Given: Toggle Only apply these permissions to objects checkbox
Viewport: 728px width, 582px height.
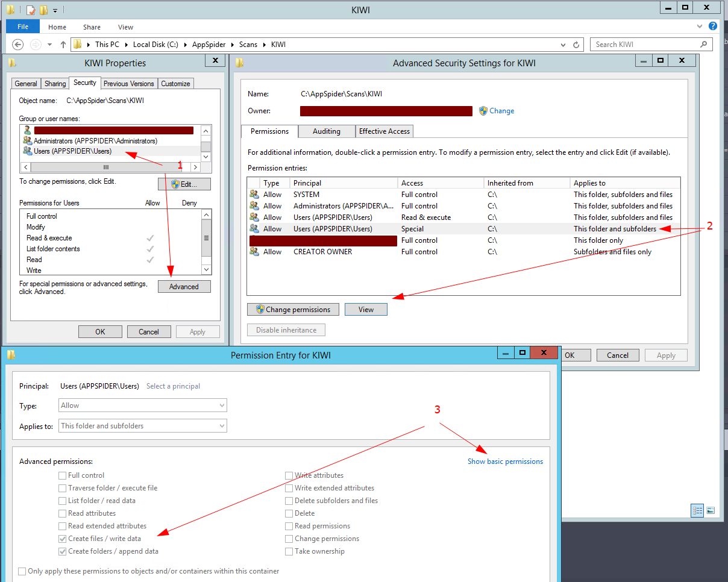Looking at the screenshot, I should tap(22, 571).
